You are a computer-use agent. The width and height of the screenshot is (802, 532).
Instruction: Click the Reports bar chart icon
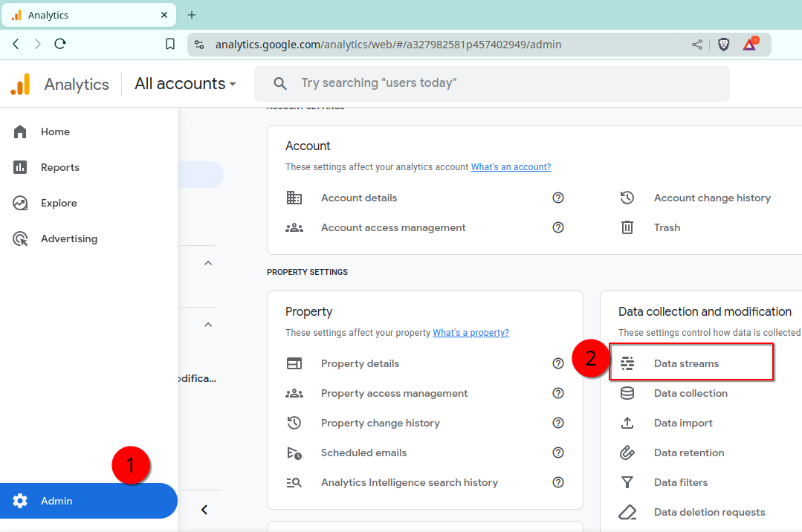[x=20, y=167]
